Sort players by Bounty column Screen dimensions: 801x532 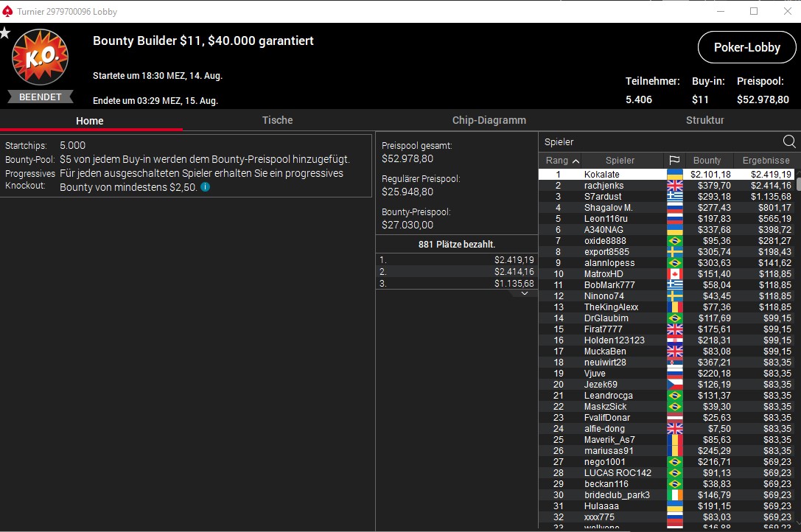pos(707,161)
